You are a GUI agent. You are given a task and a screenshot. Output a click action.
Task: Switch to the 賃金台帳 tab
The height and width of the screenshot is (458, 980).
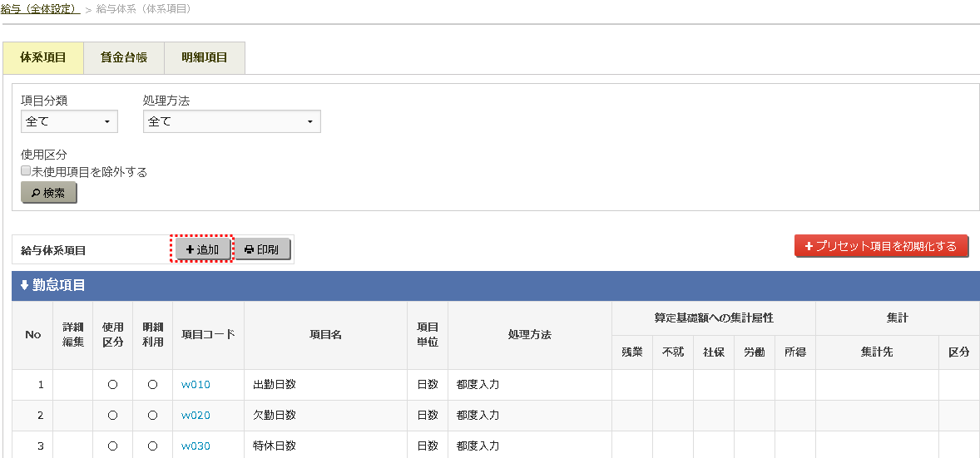click(124, 58)
